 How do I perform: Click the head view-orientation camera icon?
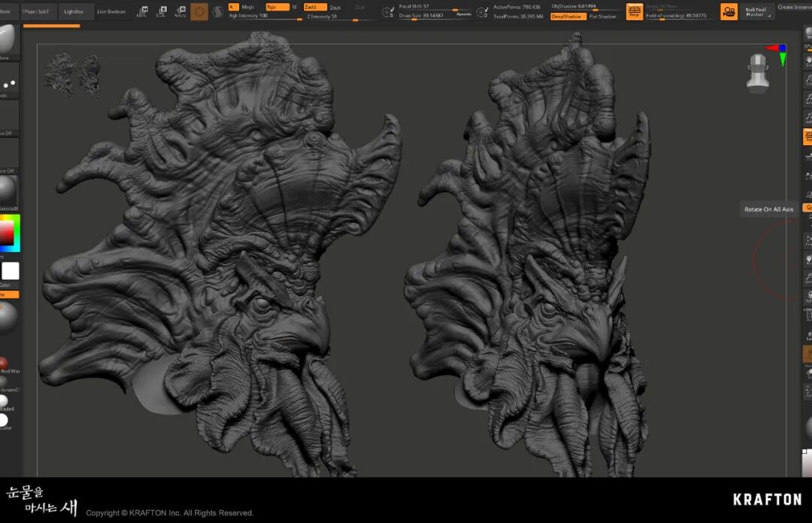pyautogui.click(x=758, y=74)
